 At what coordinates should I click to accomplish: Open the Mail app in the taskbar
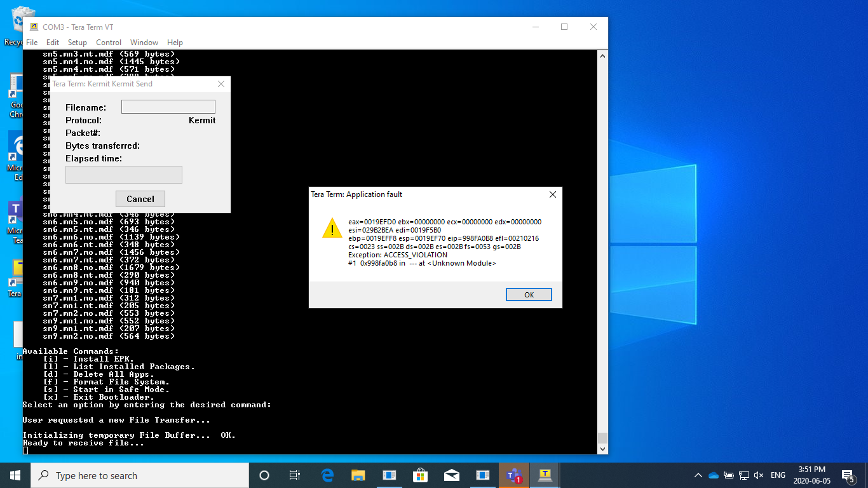(452, 475)
